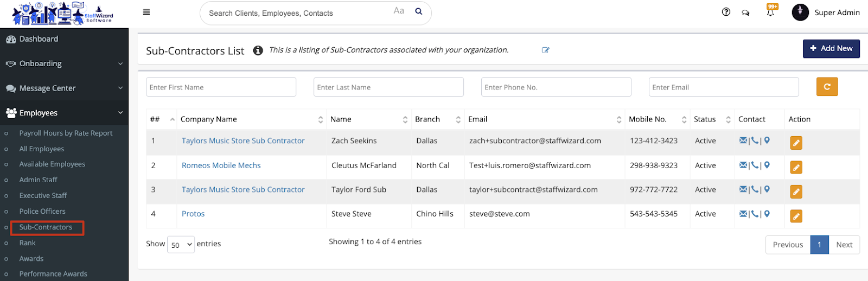Click the info icon beside Sub-Contractors List
Viewport: 868px width, 281px height.
pyautogui.click(x=258, y=50)
